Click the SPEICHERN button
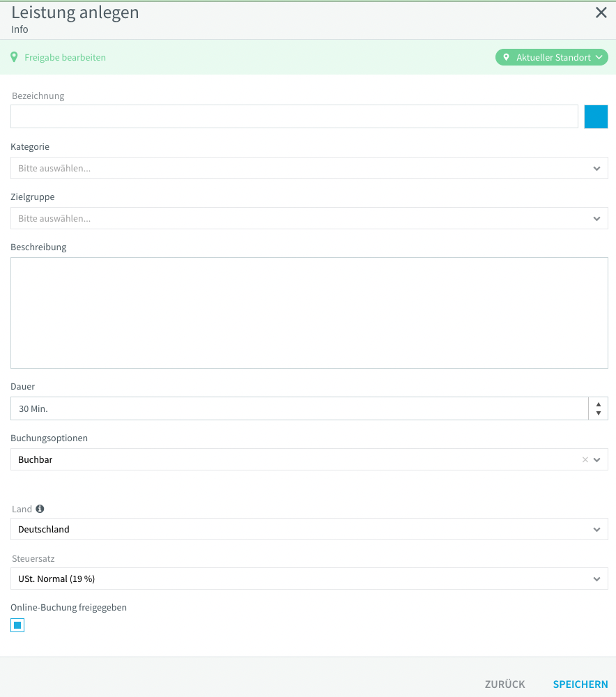The height and width of the screenshot is (697, 616). coord(580,684)
